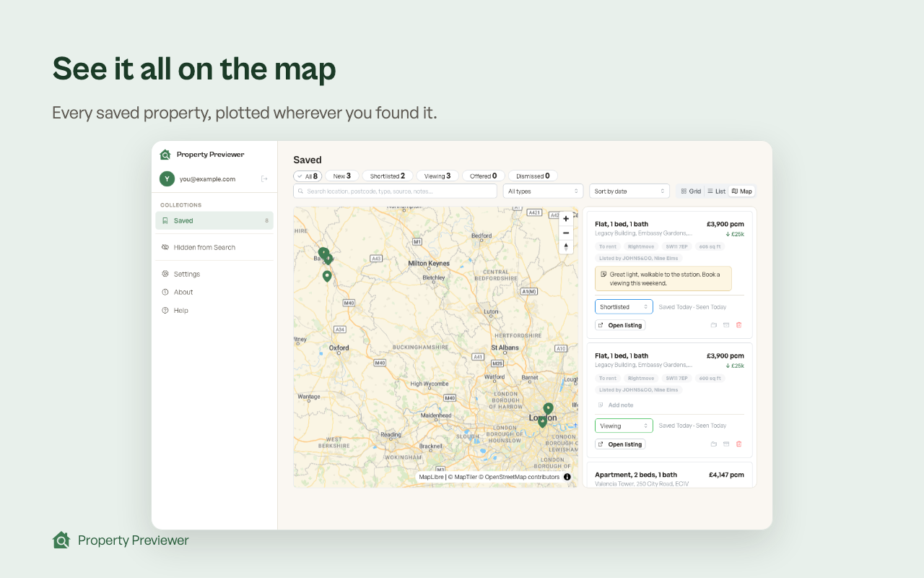The width and height of the screenshot is (924, 578).
Task: Click the 'Rightmove' tag on Viewing flat
Action: tap(641, 378)
